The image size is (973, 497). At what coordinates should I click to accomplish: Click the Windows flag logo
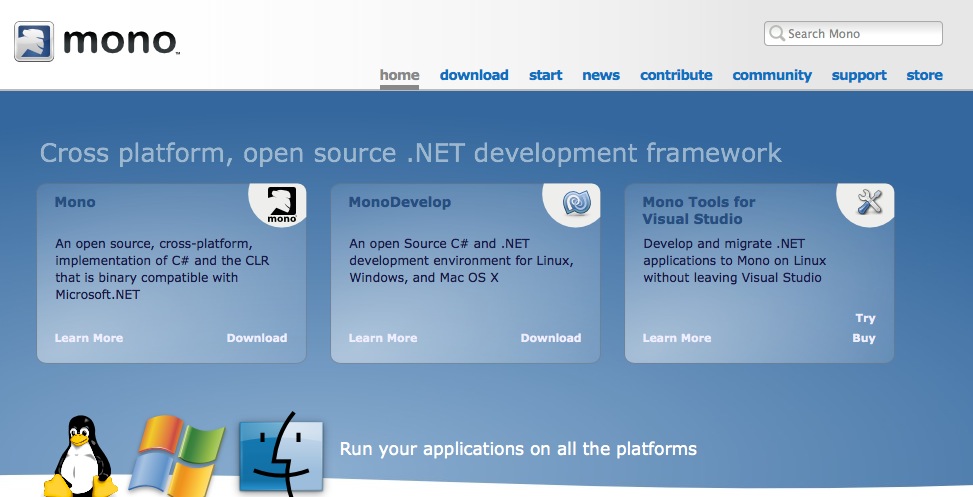pyautogui.click(x=177, y=456)
